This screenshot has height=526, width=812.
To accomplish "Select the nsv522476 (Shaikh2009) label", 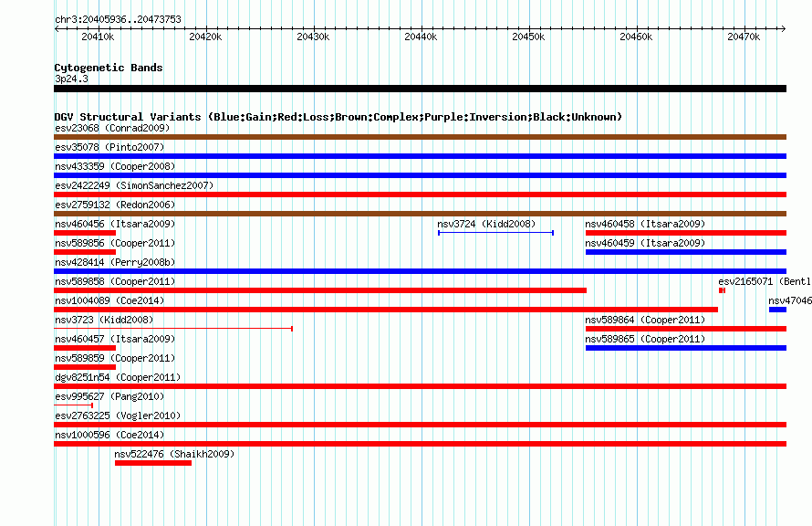I will [x=174, y=454].
